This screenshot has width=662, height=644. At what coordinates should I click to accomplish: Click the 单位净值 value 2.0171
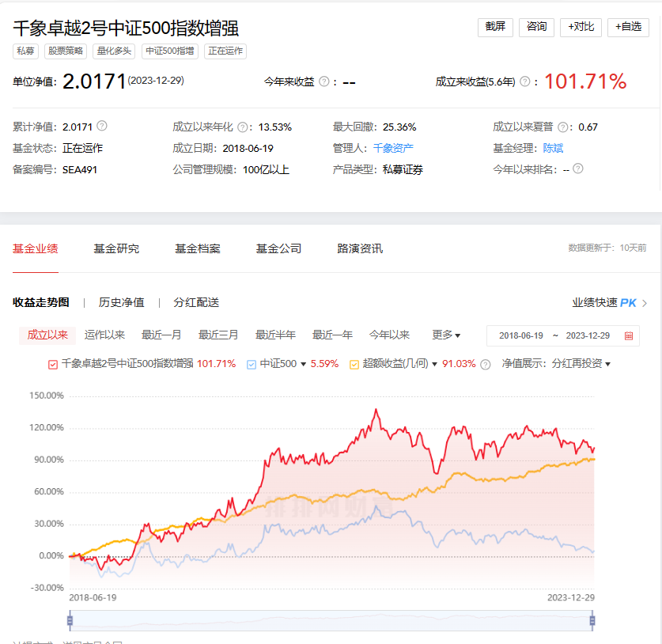[95, 81]
